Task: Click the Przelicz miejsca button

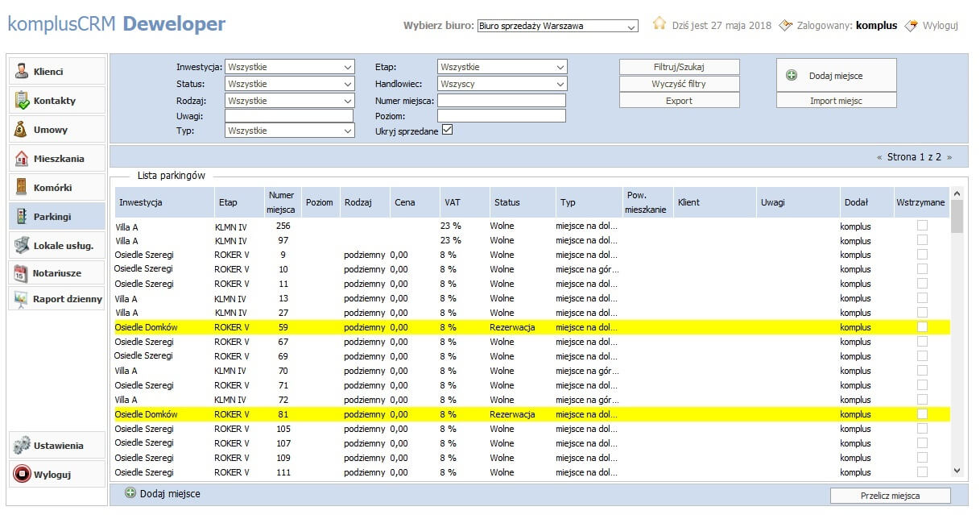Action: [890, 496]
